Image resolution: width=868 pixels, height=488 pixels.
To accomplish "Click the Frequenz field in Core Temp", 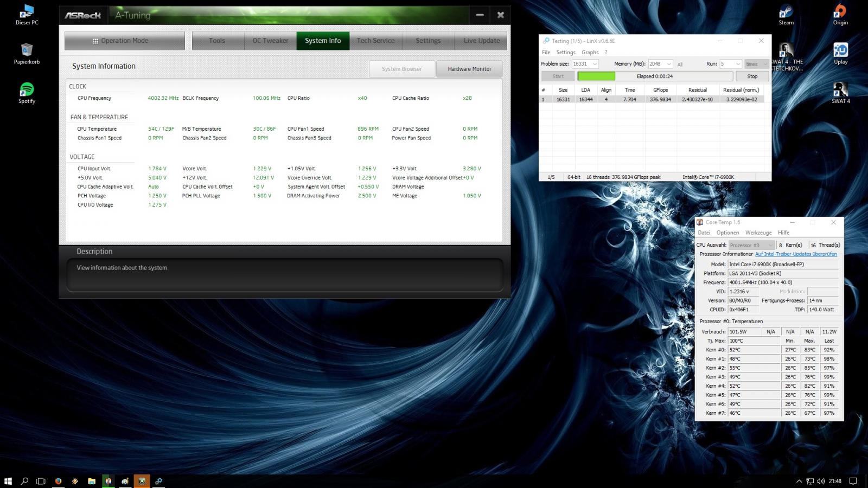I will tap(783, 282).
